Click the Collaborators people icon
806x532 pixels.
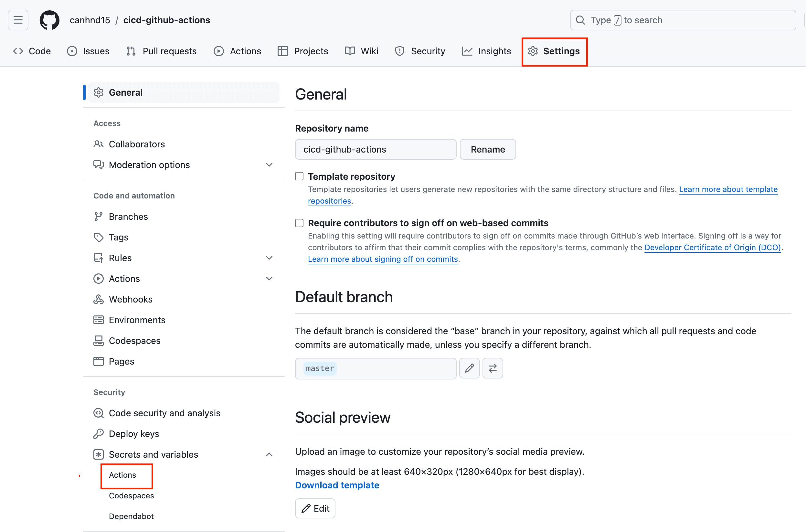click(x=98, y=144)
